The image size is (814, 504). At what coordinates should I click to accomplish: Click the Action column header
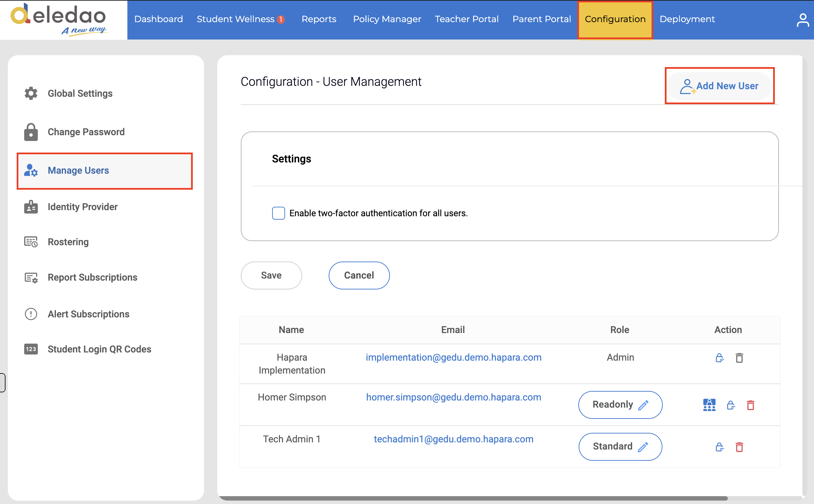728,330
